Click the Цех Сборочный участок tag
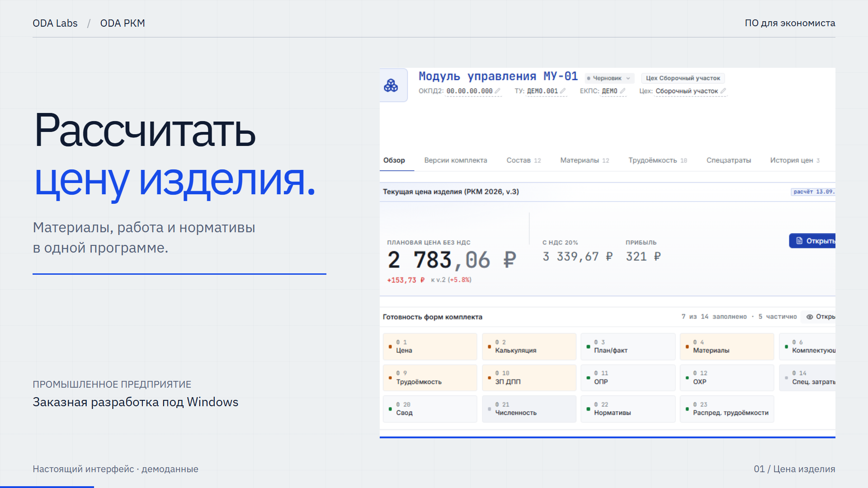 click(x=683, y=78)
